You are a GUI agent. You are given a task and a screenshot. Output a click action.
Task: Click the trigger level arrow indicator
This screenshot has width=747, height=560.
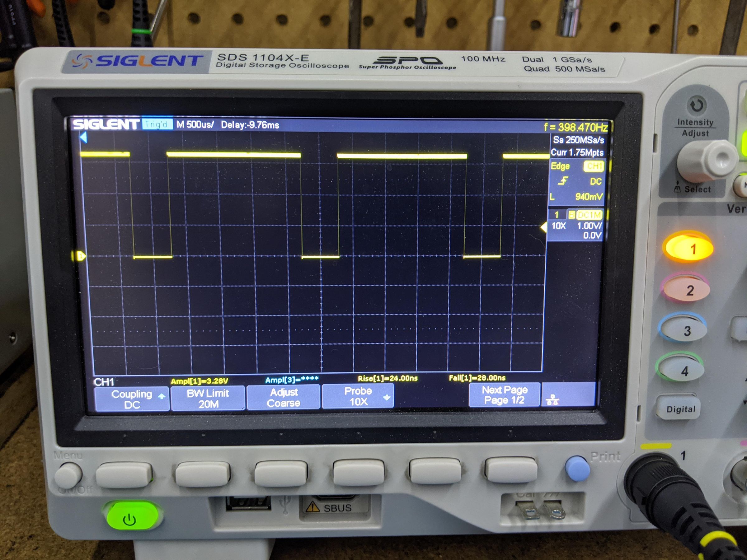pos(544,227)
